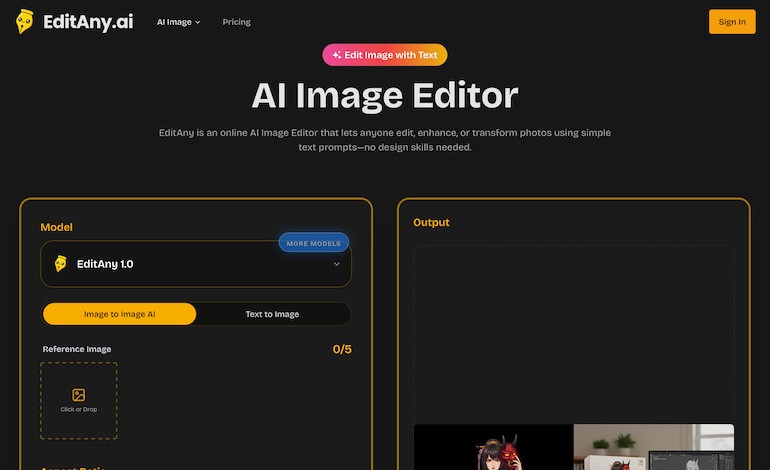The image size is (770, 470).
Task: Click the anime character example thumbnail
Action: (x=494, y=447)
